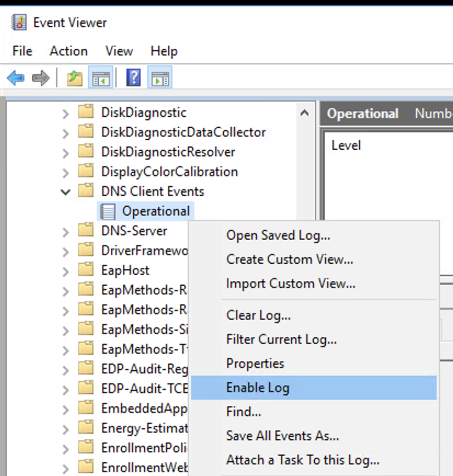Toggle the Show/Hide Console Tree icon
This screenshot has height=476, width=453.
click(x=101, y=78)
